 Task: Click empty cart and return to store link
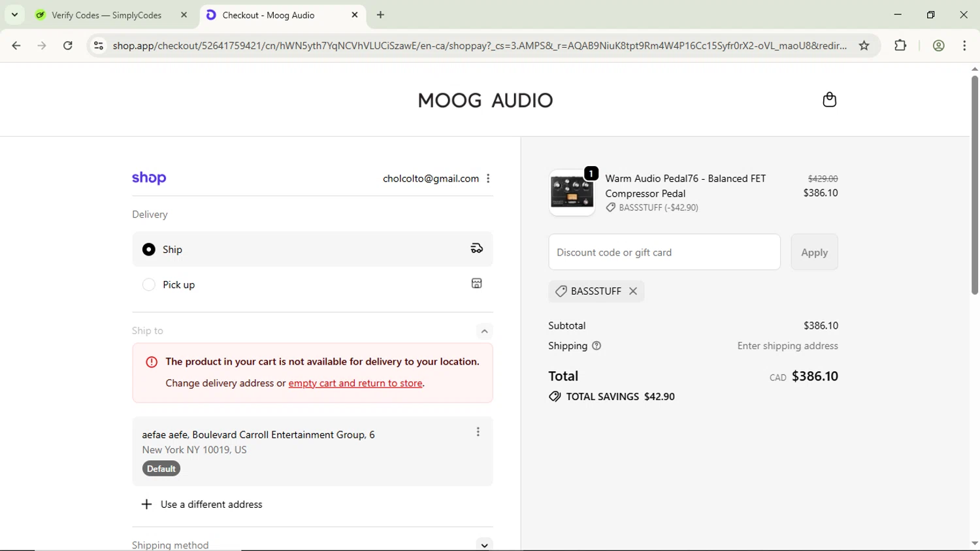[x=355, y=383]
